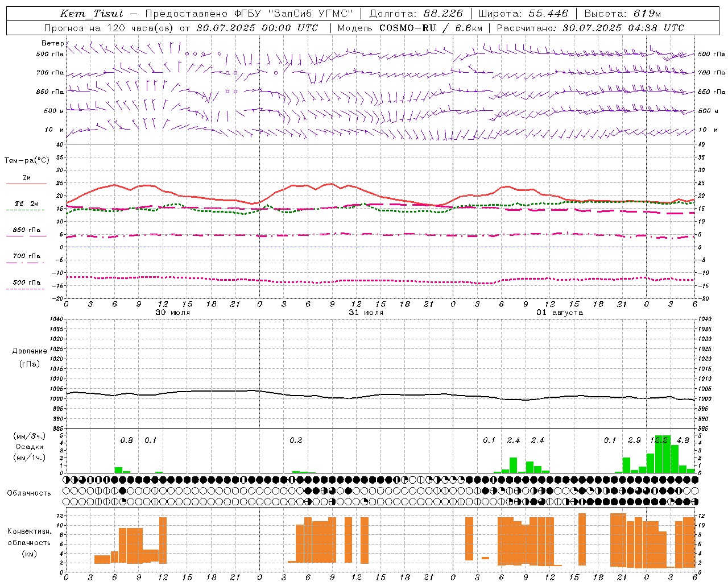The width and height of the screenshot is (728, 582).
Task: Click the "Облачность" cloud cover label
Action: point(29,493)
